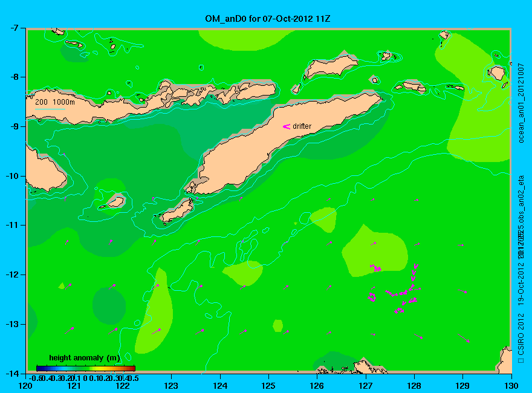532x393 pixels.
Task: Click the plot title OM_anD0 for 07-Oct-2012 11Z
Action: (267, 19)
